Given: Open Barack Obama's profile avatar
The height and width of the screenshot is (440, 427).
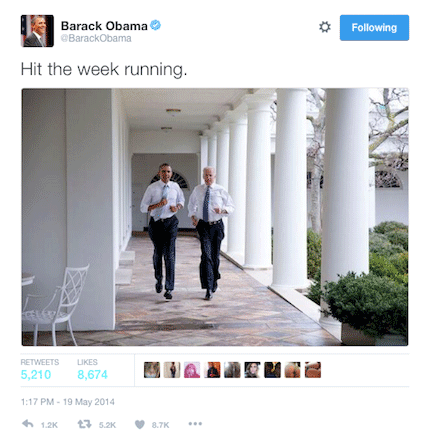Looking at the screenshot, I should tap(37, 31).
